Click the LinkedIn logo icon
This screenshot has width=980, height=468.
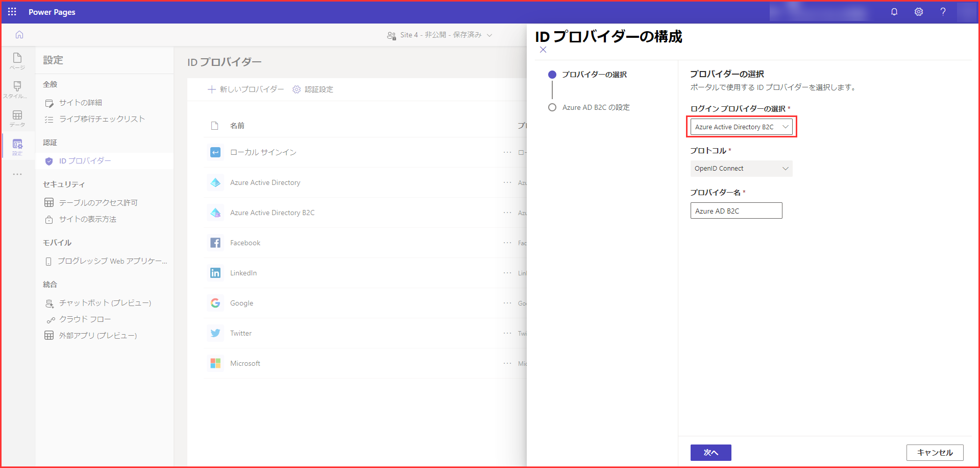215,273
